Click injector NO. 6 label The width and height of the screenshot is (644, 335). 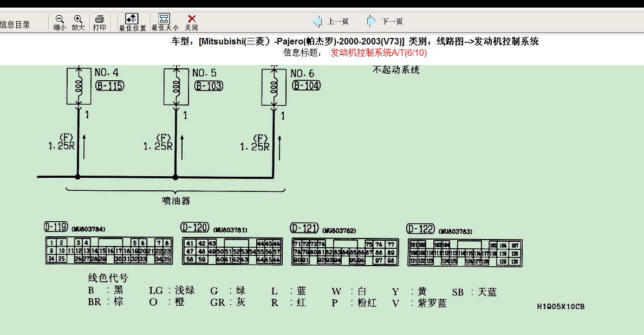[302, 74]
